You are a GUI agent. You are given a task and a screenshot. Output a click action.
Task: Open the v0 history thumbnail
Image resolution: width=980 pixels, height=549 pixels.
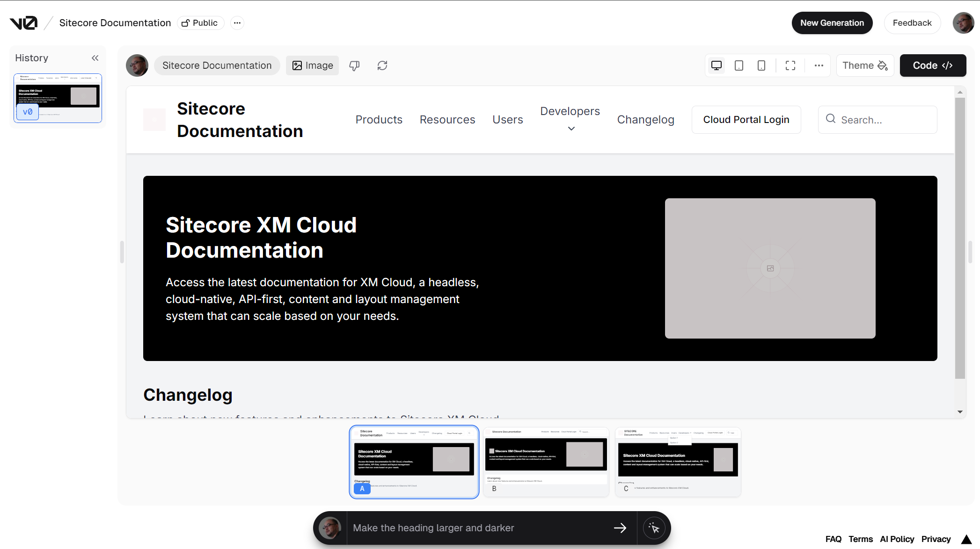click(x=58, y=98)
